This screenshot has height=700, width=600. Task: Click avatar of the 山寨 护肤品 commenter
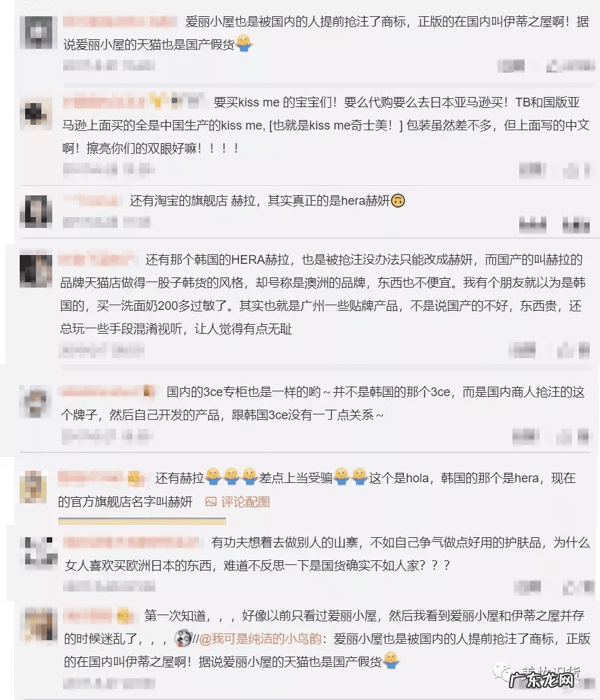point(39,553)
